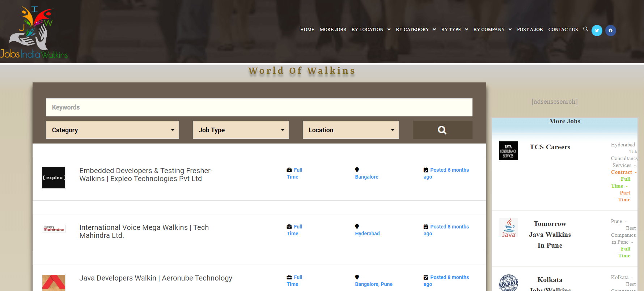
Task: Click the Contract tag under TCS Careers
Action: click(622, 172)
